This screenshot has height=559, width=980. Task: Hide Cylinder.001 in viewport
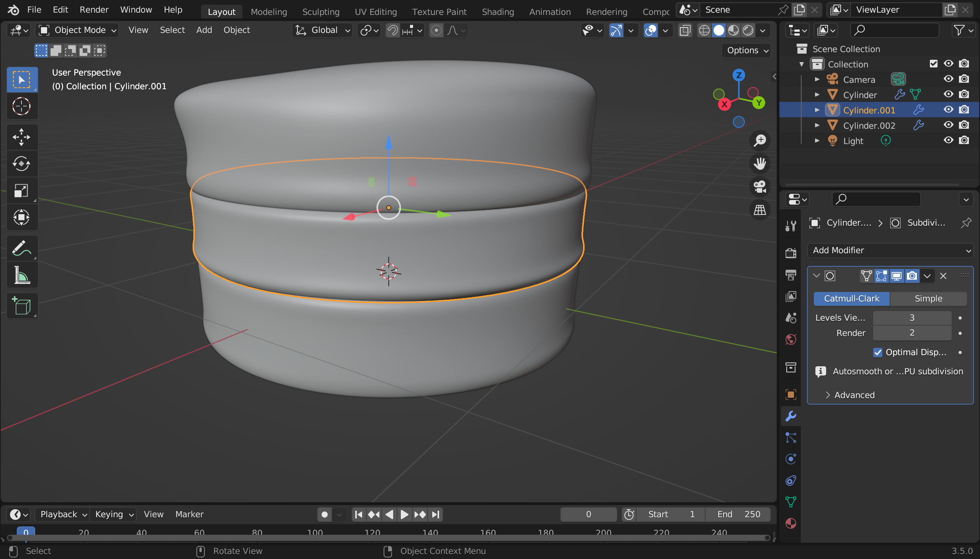pos(949,110)
